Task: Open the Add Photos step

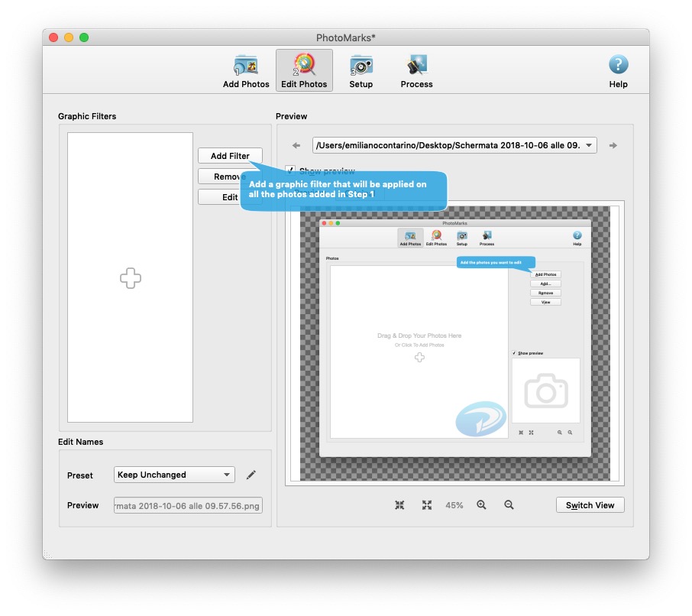Action: (x=246, y=70)
